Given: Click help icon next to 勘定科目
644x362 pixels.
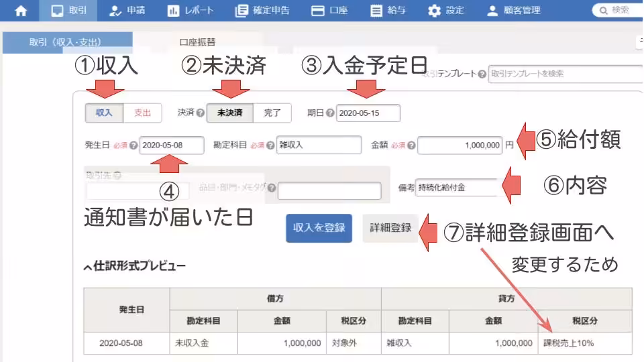Looking at the screenshot, I should coord(270,145).
